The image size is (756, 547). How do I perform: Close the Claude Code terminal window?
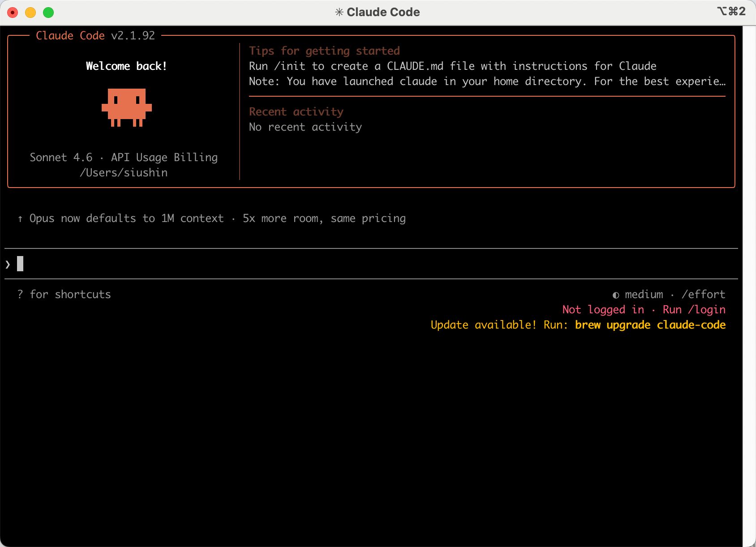(13, 13)
